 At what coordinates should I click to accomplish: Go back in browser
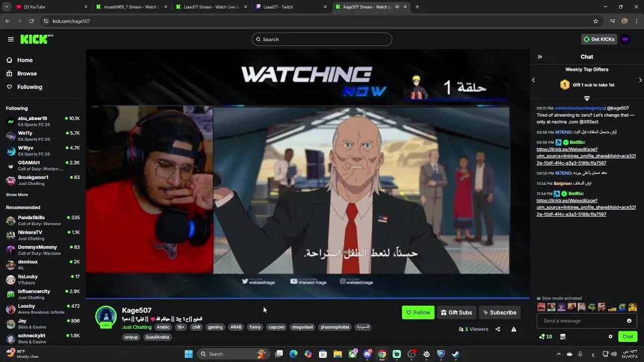coord(7,21)
